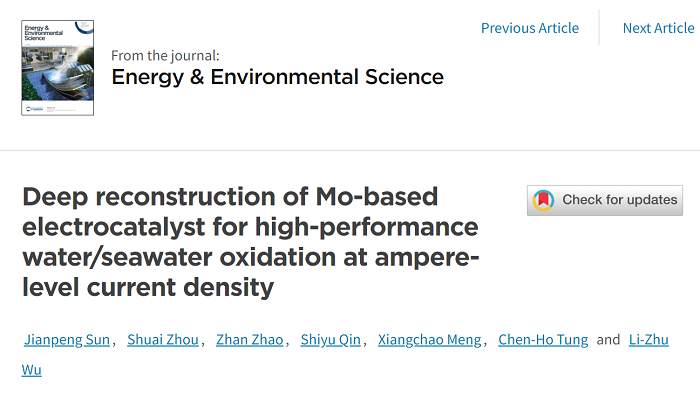Click the word 'and' between the authors
700x408 pixels.
tap(608, 340)
